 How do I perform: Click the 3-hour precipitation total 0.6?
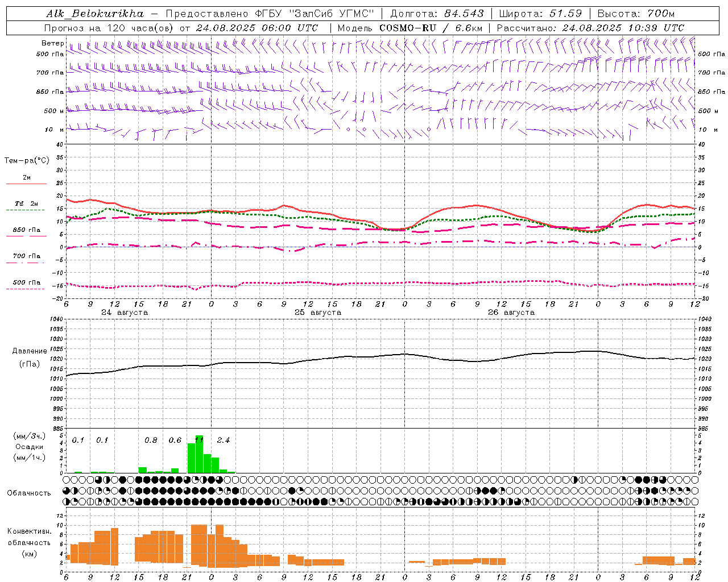(x=175, y=440)
